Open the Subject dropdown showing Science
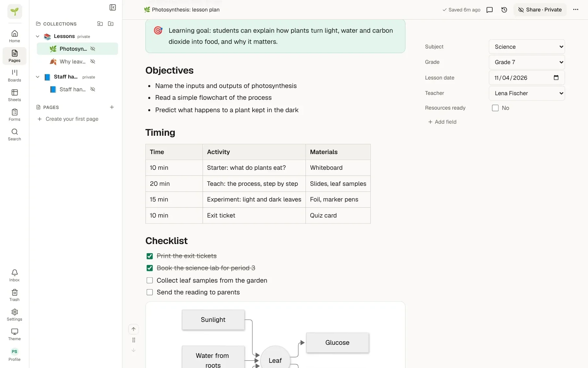This screenshot has width=588, height=368. [527, 47]
